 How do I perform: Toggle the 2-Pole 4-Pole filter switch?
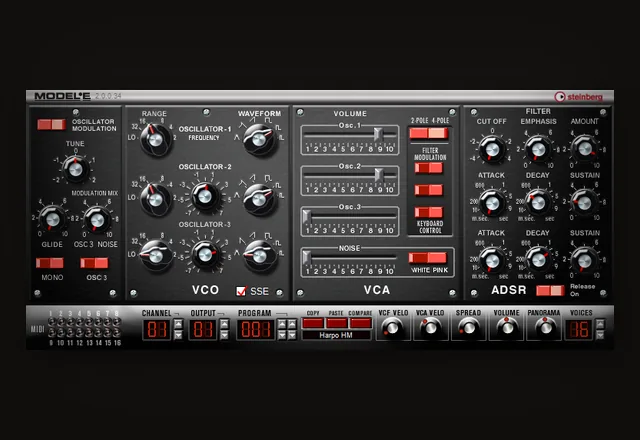pyautogui.click(x=429, y=133)
